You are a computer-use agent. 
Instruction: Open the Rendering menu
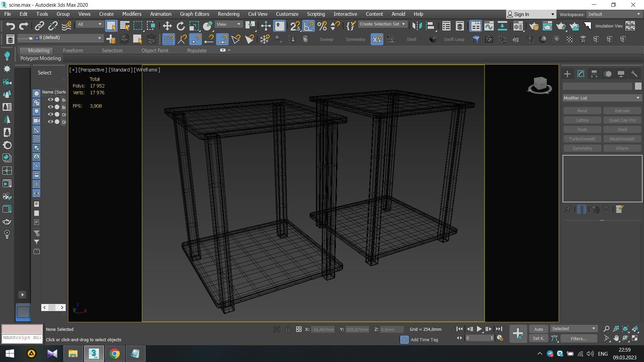[x=228, y=14]
